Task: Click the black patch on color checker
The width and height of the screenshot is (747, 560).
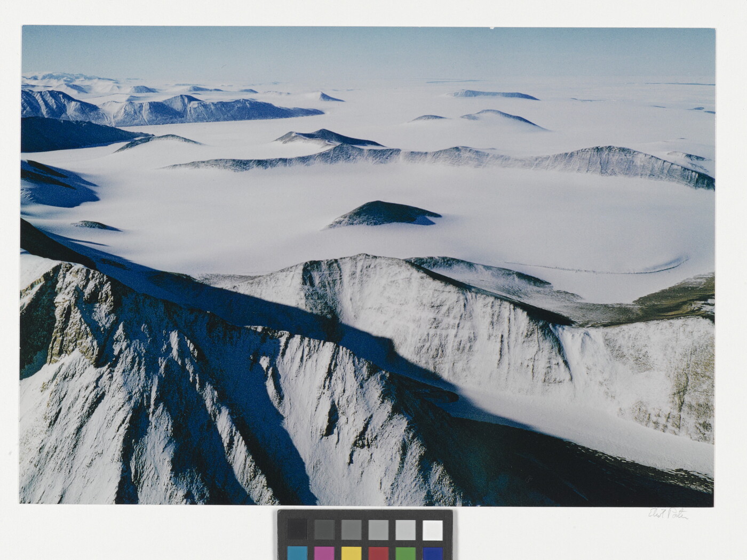Action: click(297, 530)
